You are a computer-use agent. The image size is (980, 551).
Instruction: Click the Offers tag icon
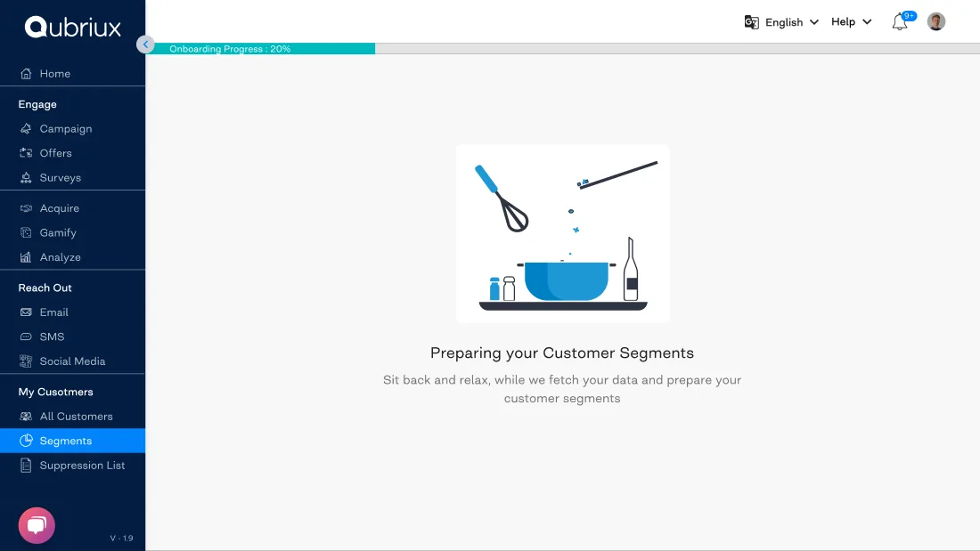point(26,153)
